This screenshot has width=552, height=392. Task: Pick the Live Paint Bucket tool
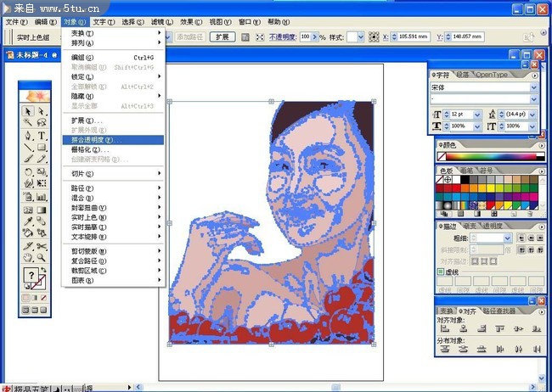[28, 232]
